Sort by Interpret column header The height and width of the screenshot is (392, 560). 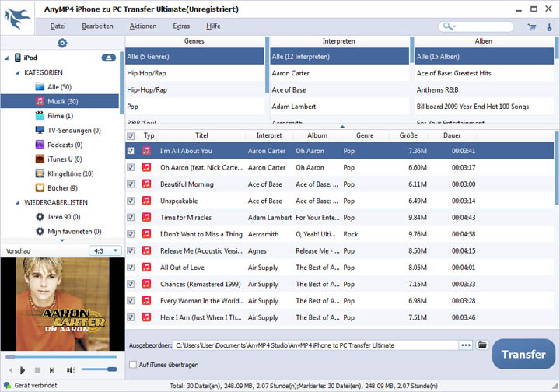pyautogui.click(x=269, y=135)
